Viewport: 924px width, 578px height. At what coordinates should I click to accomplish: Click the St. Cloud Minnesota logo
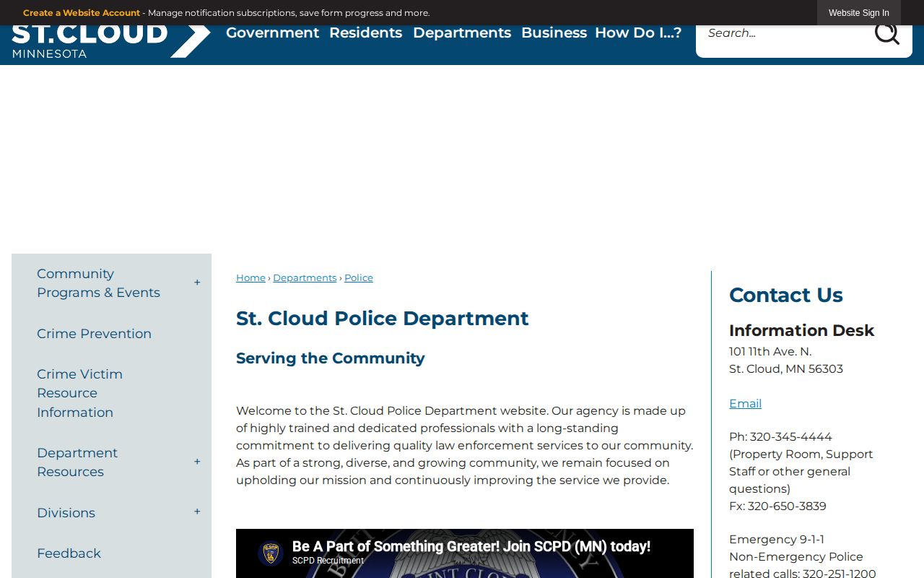(x=111, y=42)
